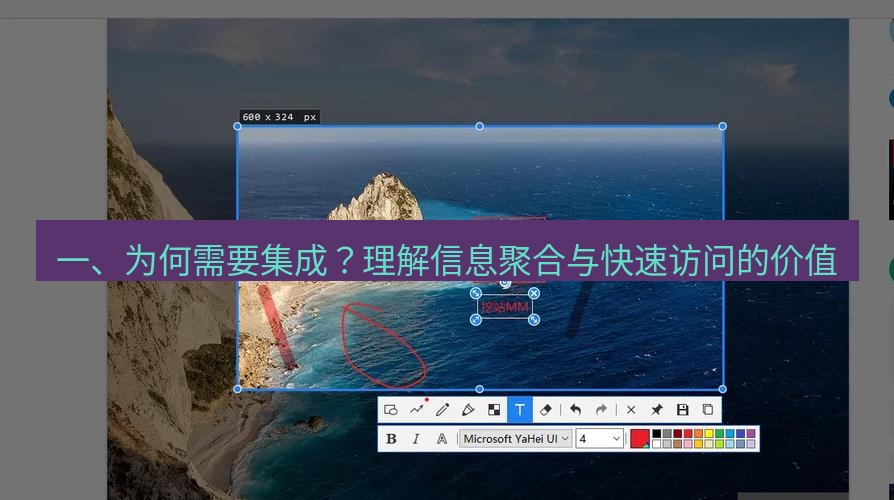Select the rectangle and ellipse shape tool
This screenshot has height=500, width=894.
coord(391,410)
